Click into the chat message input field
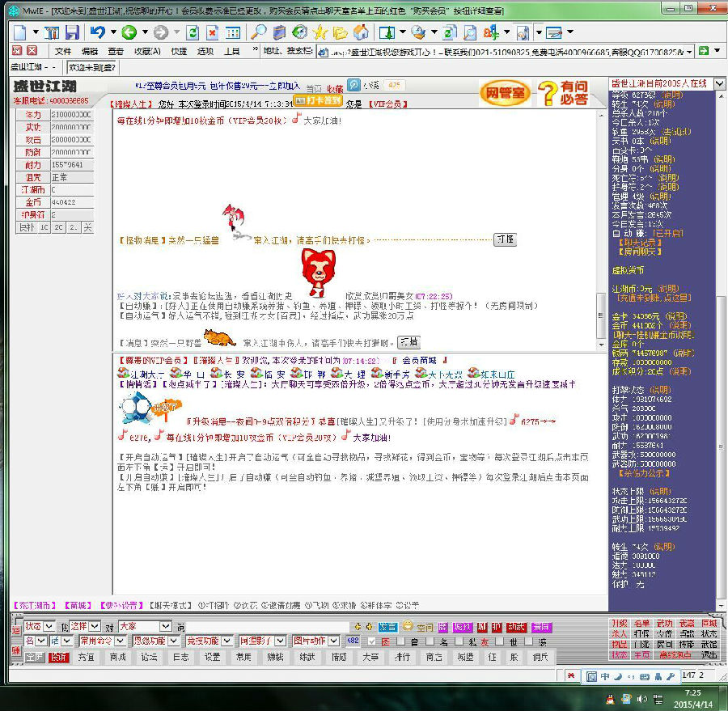728x711 pixels. (x=268, y=628)
